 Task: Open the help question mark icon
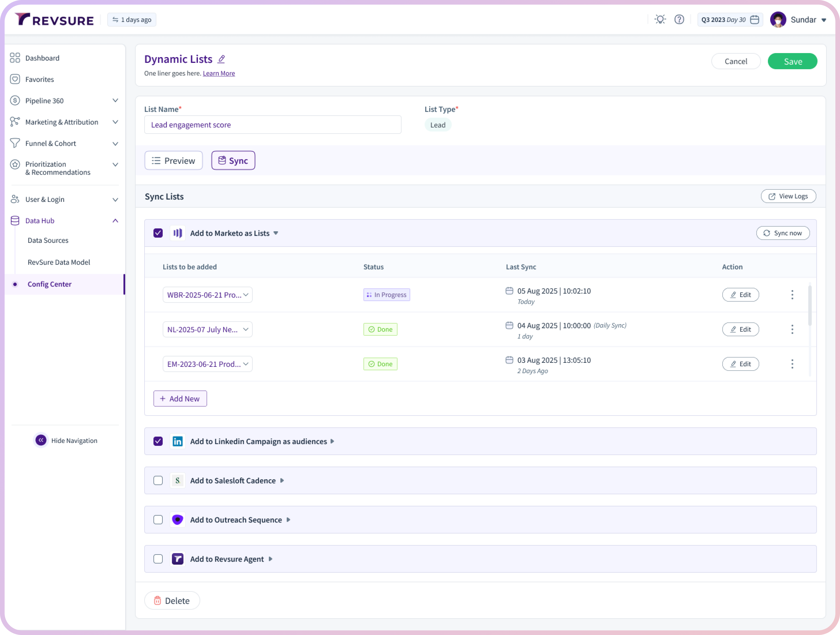click(679, 19)
